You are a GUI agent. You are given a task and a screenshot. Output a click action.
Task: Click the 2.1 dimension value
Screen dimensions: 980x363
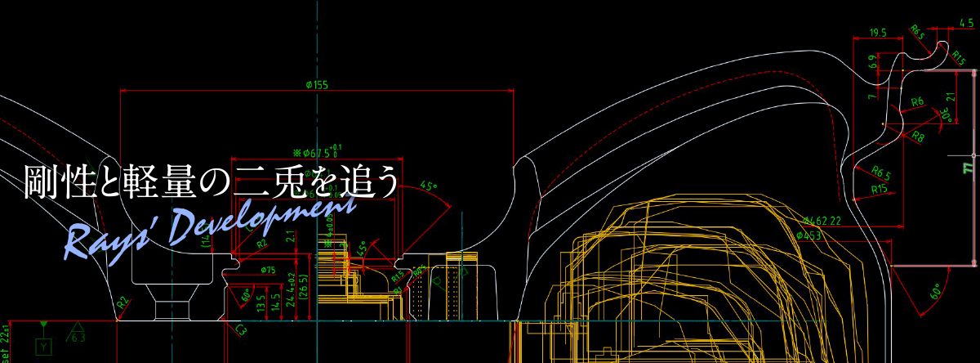pos(290,237)
